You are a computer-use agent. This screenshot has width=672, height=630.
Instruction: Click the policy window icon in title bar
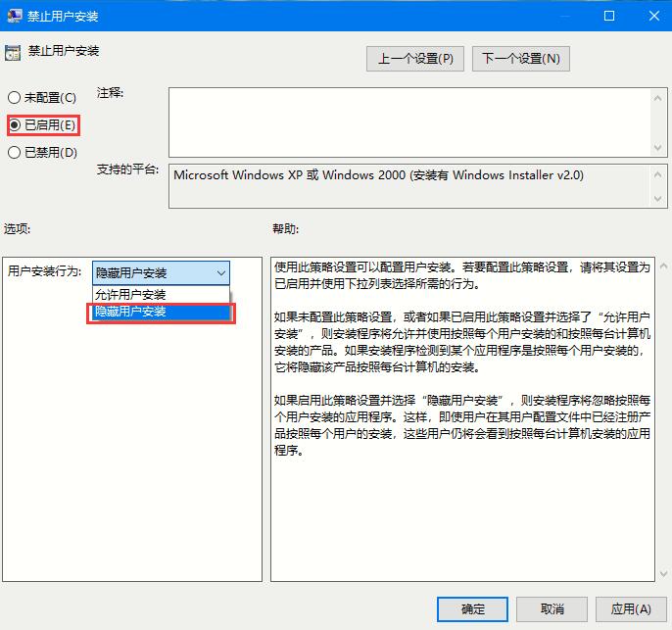coord(13,17)
